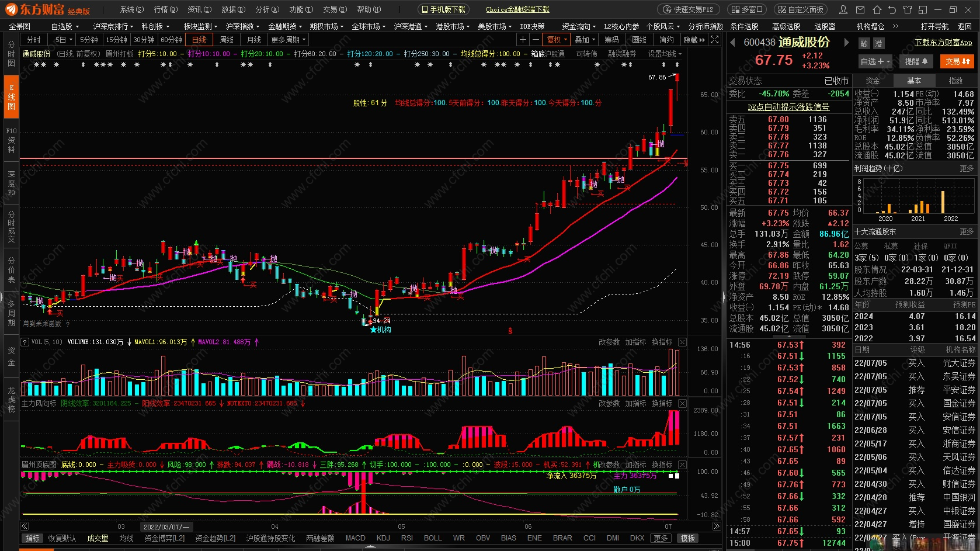Open 自选+ add-to-watchlist dropdown
The height and width of the screenshot is (551, 980).
(x=875, y=61)
